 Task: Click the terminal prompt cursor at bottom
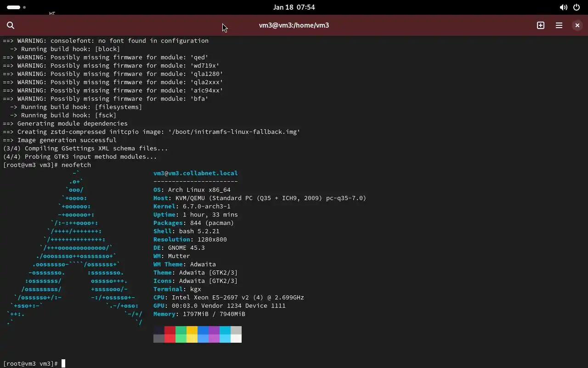[63, 364]
